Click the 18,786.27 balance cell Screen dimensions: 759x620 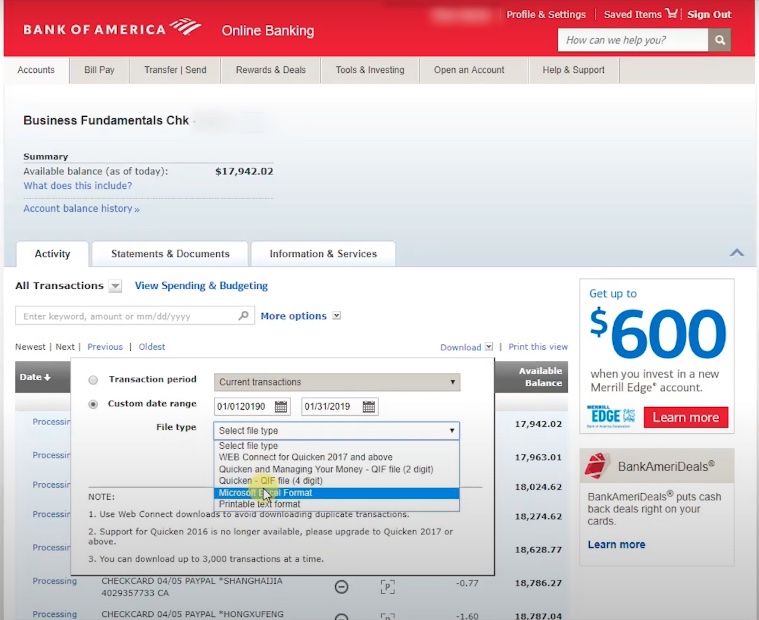point(538,583)
